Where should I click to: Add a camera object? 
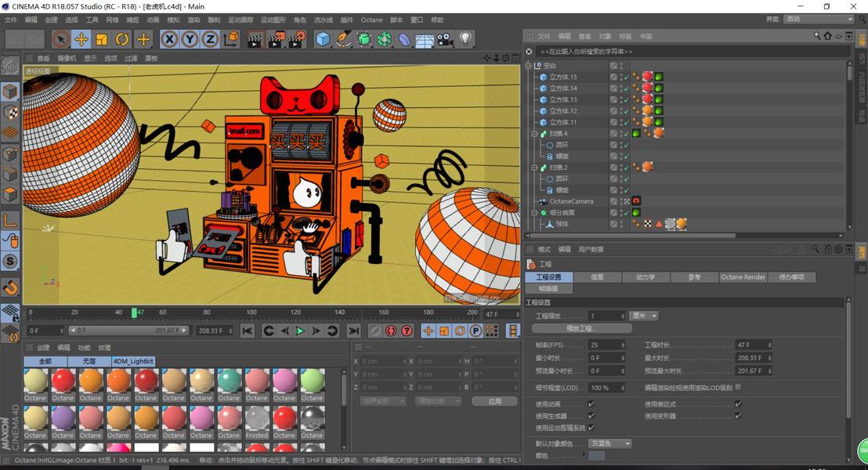pos(445,39)
